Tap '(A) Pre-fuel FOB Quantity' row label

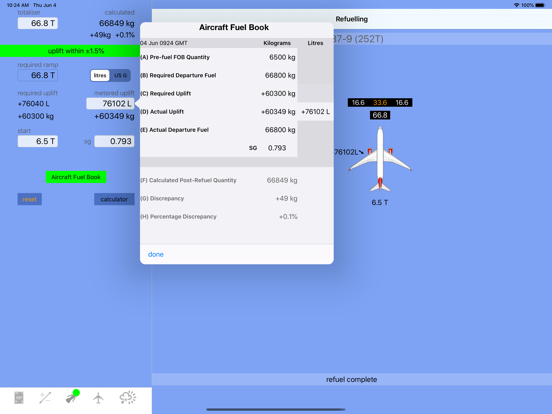point(175,57)
